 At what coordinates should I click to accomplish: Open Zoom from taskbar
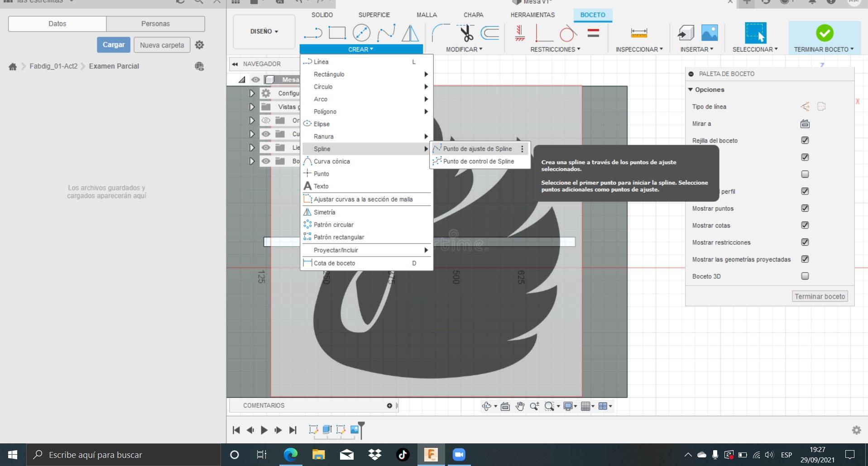pos(459,455)
